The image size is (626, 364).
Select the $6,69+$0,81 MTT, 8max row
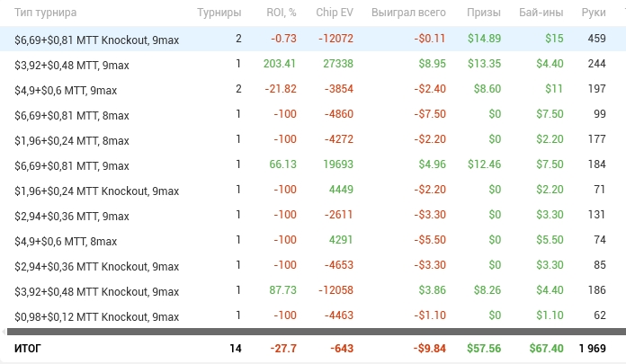(x=73, y=114)
